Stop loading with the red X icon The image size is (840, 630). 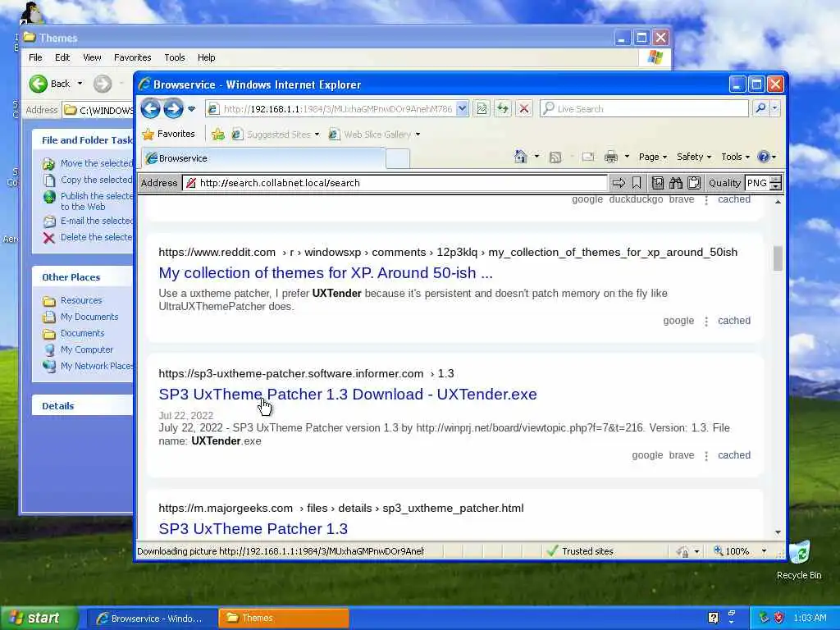coord(524,109)
